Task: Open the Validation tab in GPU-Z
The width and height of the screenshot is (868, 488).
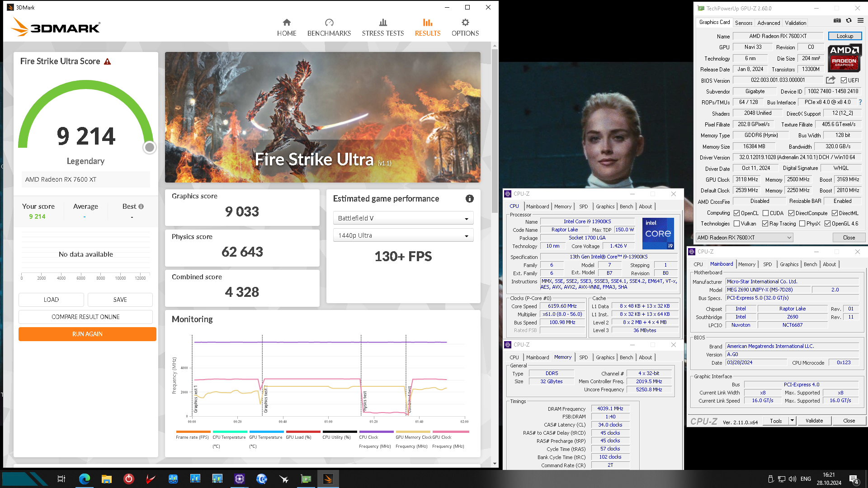Action: 796,23
